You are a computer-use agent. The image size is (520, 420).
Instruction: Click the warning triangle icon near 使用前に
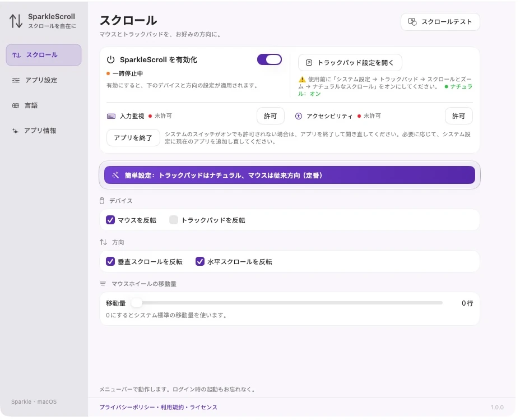[x=302, y=80]
